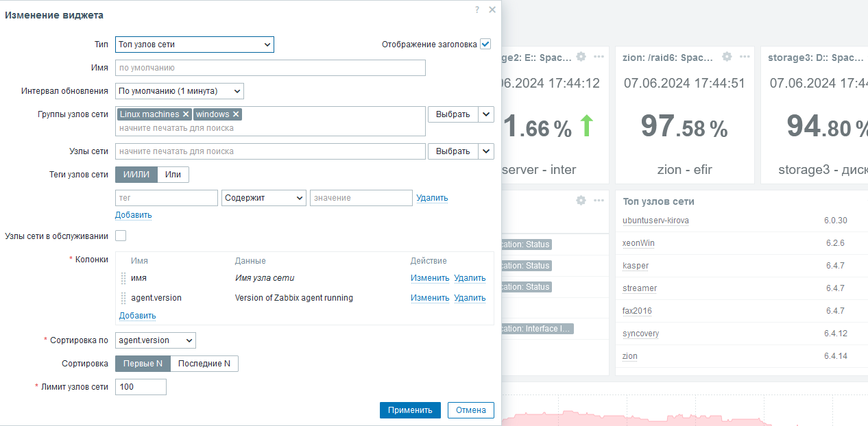868x426 pixels.
Task: Remove the windows group tag
Action: tap(236, 114)
